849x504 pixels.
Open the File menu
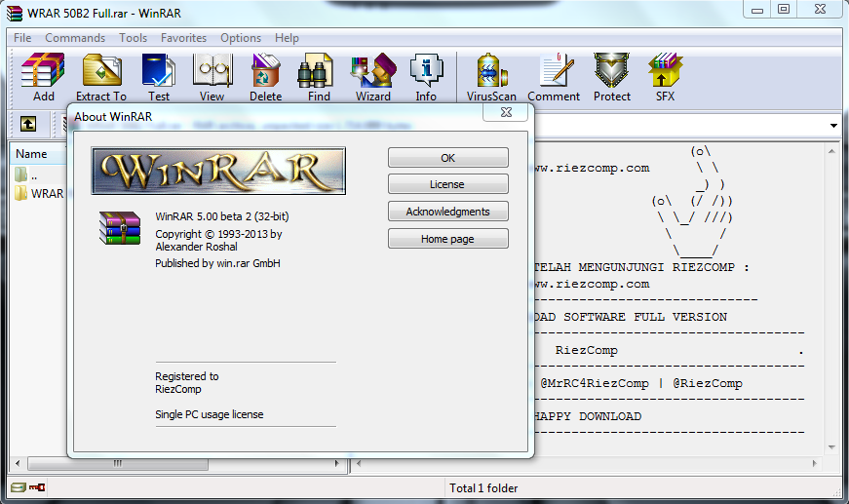tap(22, 38)
